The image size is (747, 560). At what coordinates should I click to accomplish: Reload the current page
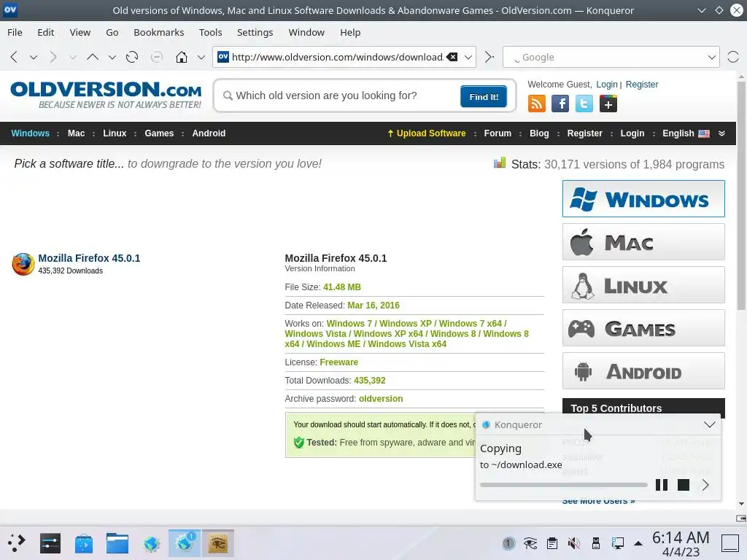pyautogui.click(x=132, y=57)
